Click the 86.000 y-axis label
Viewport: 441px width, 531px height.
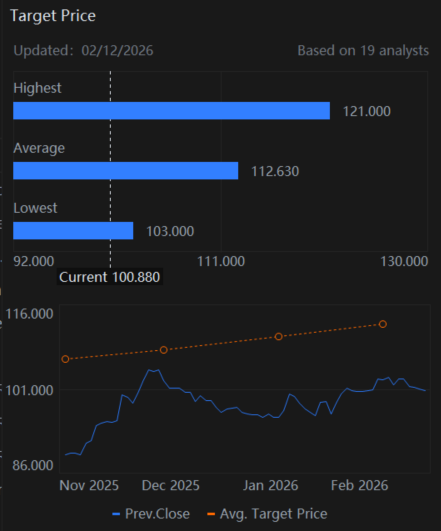pos(33,465)
